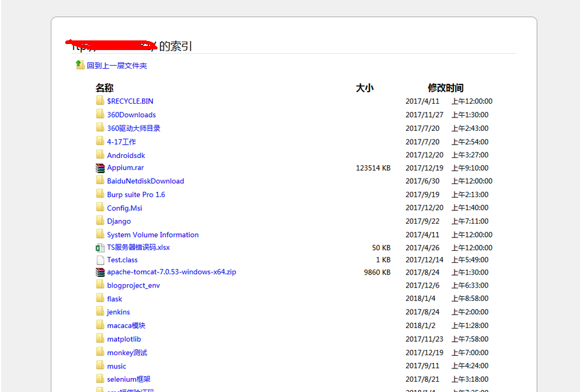Click the folder icon beside System Volume Information
Viewport: 580px width, 392px height.
click(x=100, y=234)
